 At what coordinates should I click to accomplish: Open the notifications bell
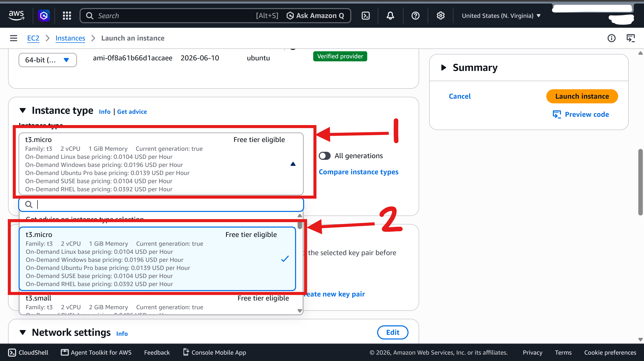pyautogui.click(x=390, y=15)
